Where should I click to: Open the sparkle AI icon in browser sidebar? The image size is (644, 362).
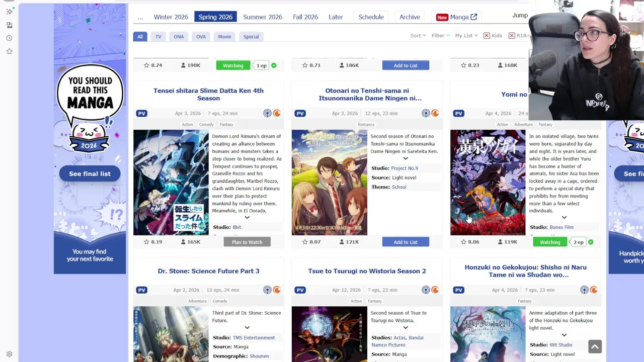pos(9,11)
